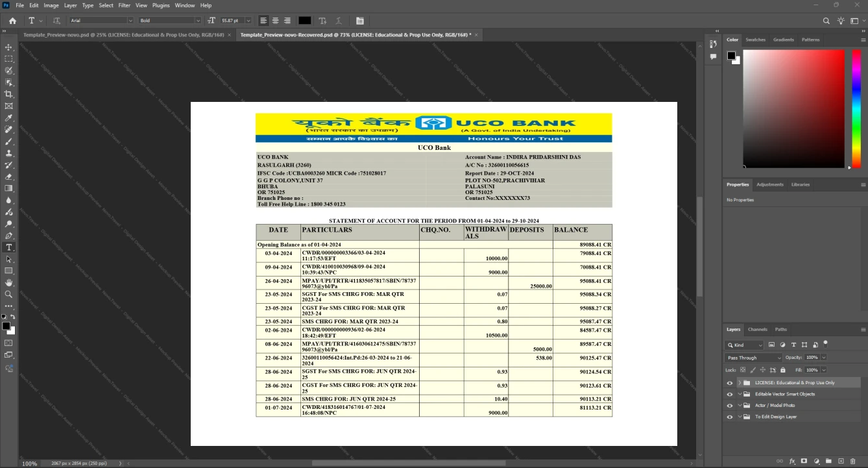Image resolution: width=868 pixels, height=468 pixels.
Task: Create a new layer
Action: click(x=841, y=461)
